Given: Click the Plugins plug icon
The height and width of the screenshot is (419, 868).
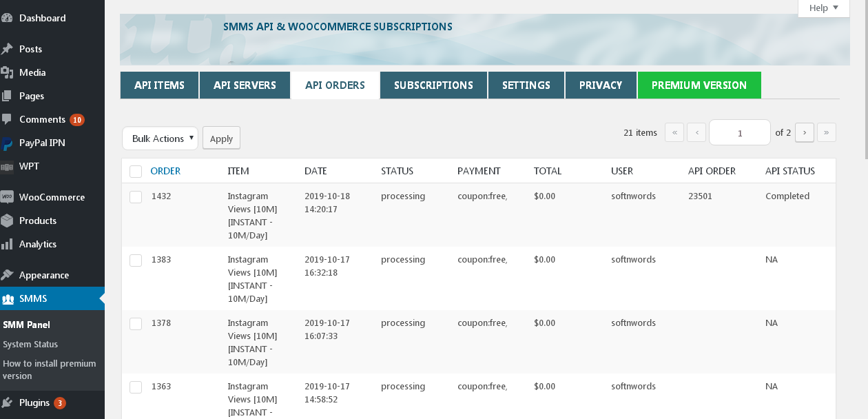Looking at the screenshot, I should pos(7,402).
